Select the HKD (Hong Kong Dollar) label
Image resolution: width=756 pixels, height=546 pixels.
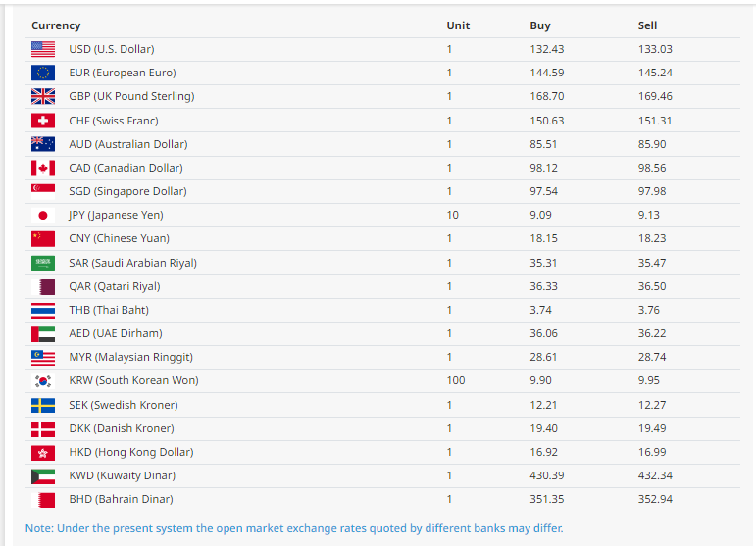(130, 453)
